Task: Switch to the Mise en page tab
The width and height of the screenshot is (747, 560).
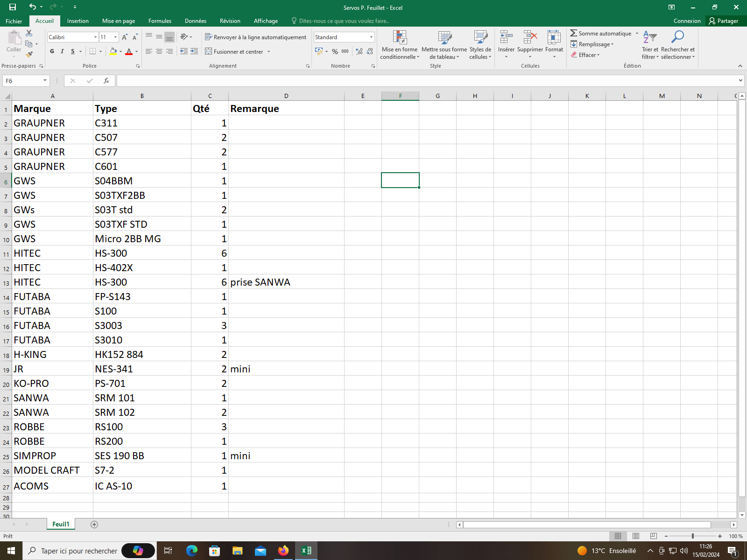Action: coord(119,21)
